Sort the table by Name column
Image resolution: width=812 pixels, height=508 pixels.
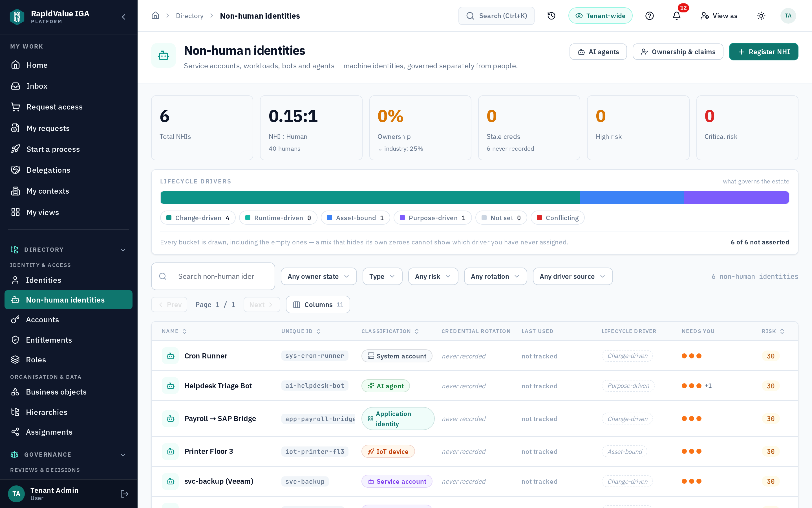coord(174,331)
